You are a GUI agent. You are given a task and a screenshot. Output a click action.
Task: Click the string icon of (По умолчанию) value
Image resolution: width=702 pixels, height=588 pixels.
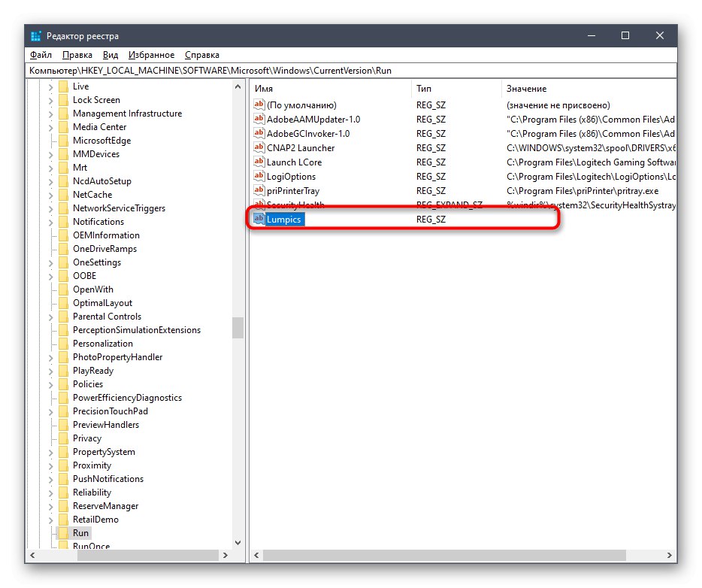coord(259,105)
